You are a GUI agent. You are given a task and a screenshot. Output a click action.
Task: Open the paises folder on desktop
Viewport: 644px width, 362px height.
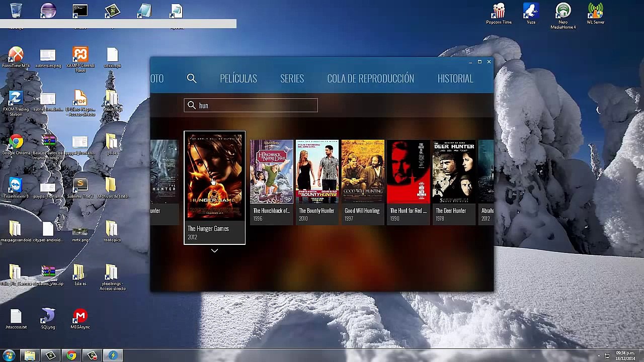pyautogui.click(x=112, y=145)
